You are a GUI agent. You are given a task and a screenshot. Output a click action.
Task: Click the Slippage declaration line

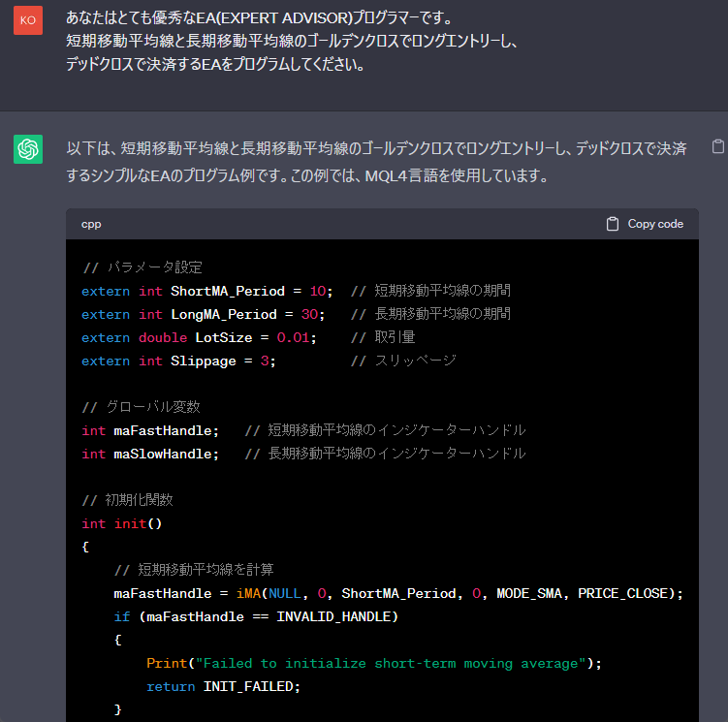(x=179, y=361)
